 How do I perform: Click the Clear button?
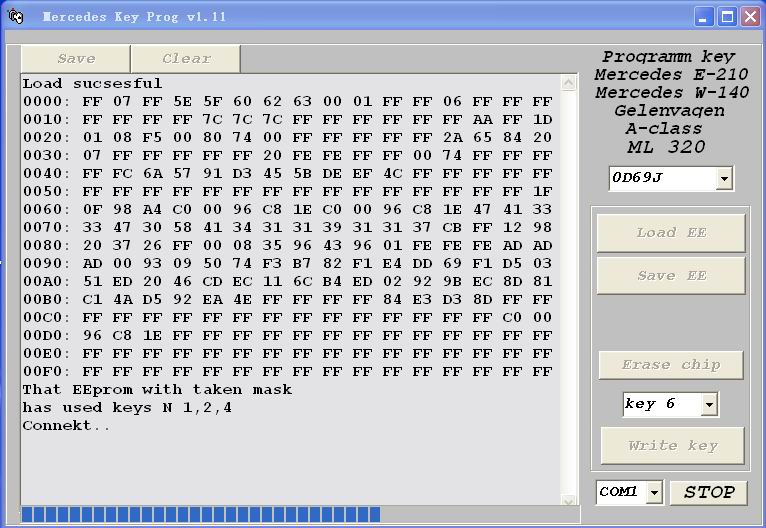pyautogui.click(x=186, y=59)
